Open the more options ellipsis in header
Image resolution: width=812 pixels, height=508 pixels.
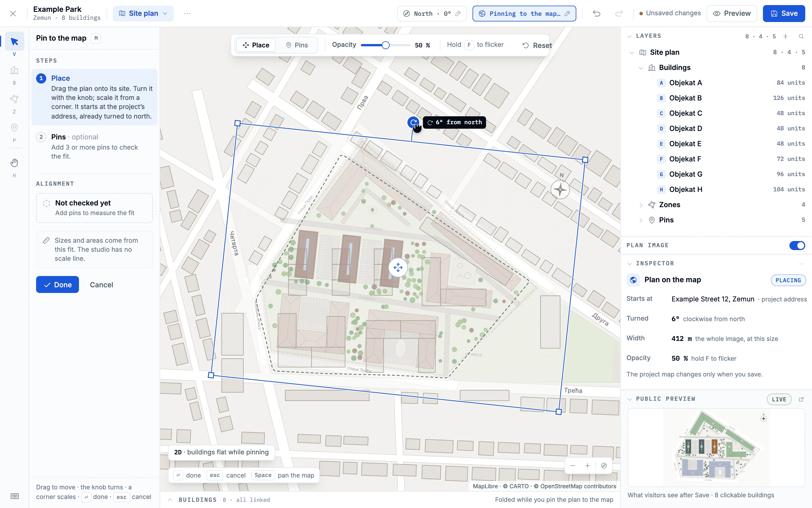pos(187,14)
